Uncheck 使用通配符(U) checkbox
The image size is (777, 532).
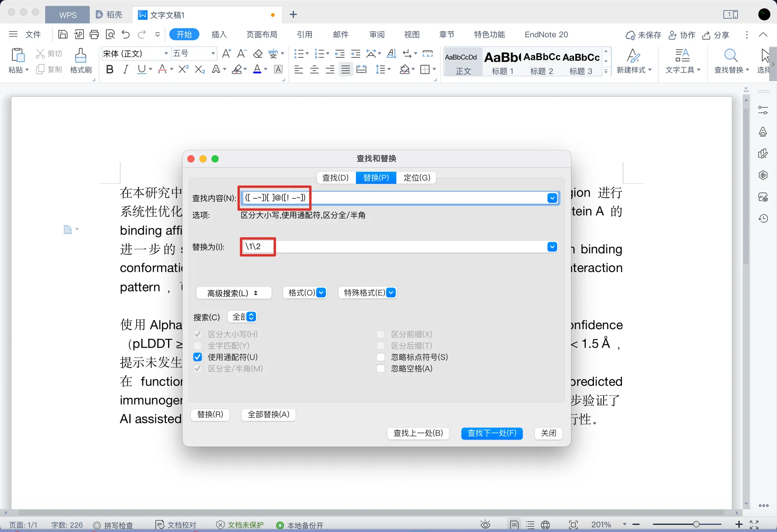click(x=198, y=357)
